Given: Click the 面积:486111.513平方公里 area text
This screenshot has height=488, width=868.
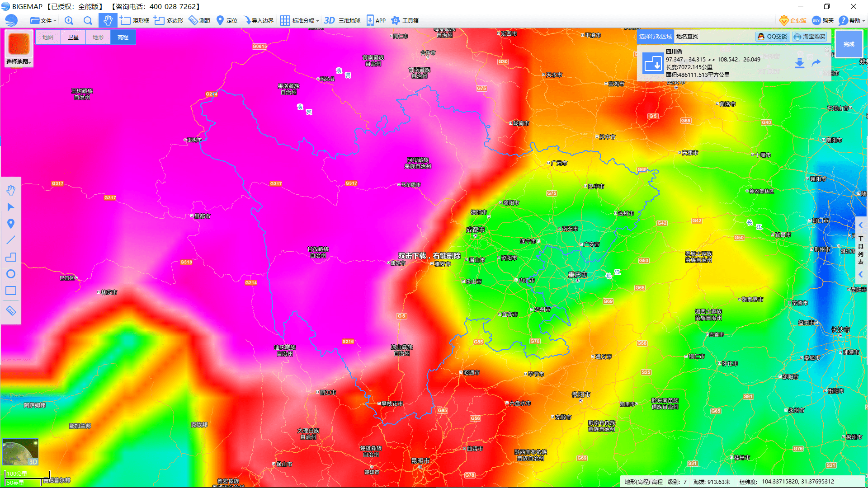Looking at the screenshot, I should [698, 75].
